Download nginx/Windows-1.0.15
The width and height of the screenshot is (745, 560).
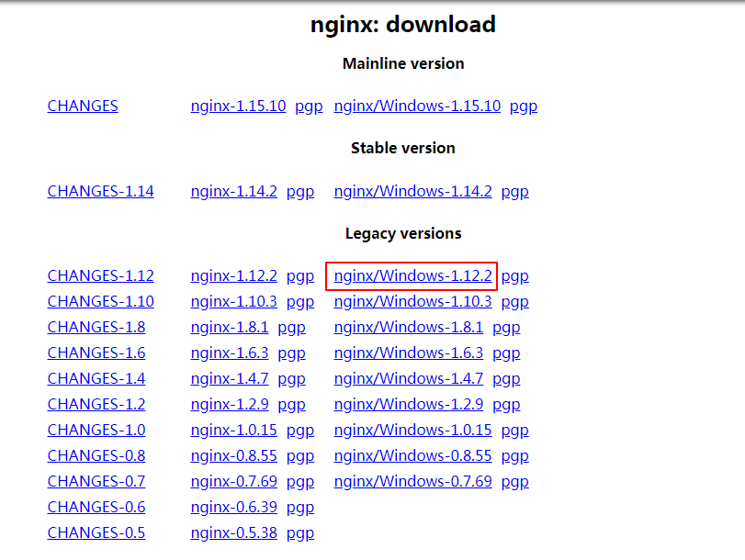pyautogui.click(x=412, y=430)
